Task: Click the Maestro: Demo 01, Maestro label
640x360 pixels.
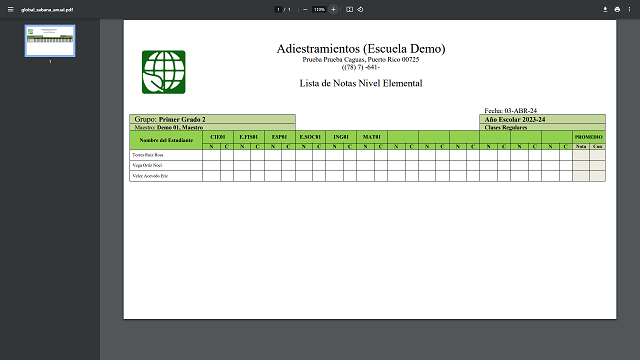Action: click(x=169, y=127)
